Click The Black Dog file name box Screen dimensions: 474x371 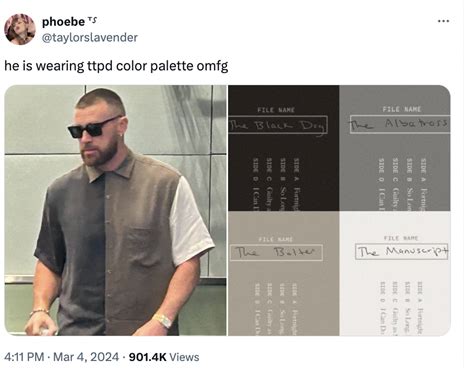click(278, 125)
